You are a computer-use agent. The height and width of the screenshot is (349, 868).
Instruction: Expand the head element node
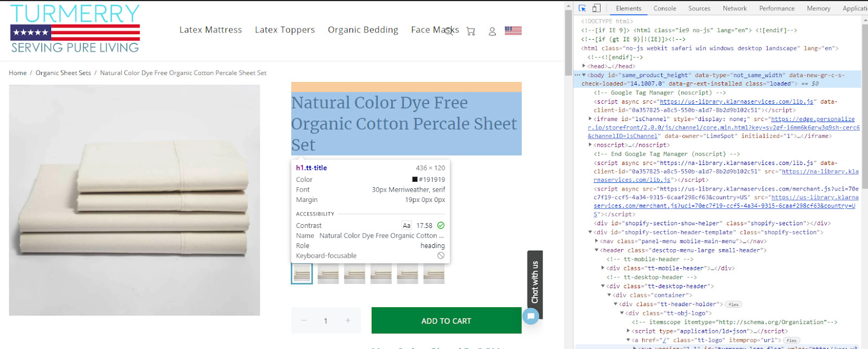[x=584, y=66]
